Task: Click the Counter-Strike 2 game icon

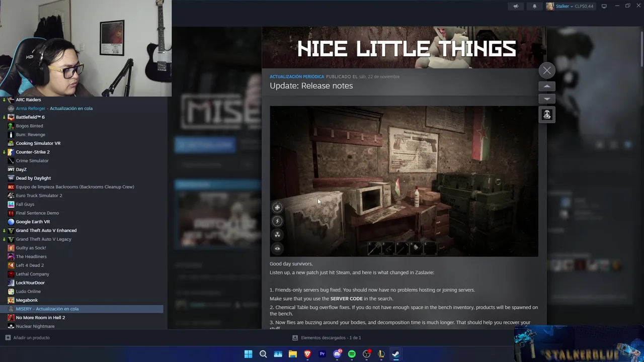Action: pos(11,152)
